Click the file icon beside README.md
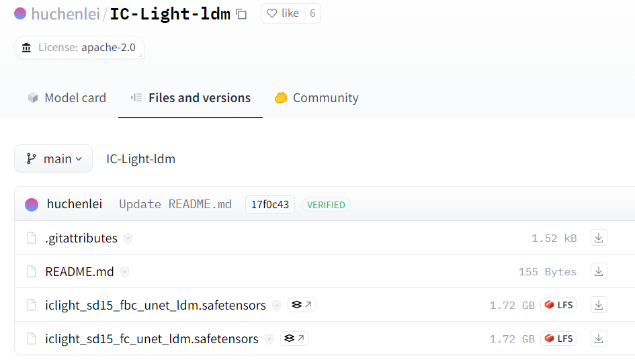The height and width of the screenshot is (364, 635). click(31, 272)
